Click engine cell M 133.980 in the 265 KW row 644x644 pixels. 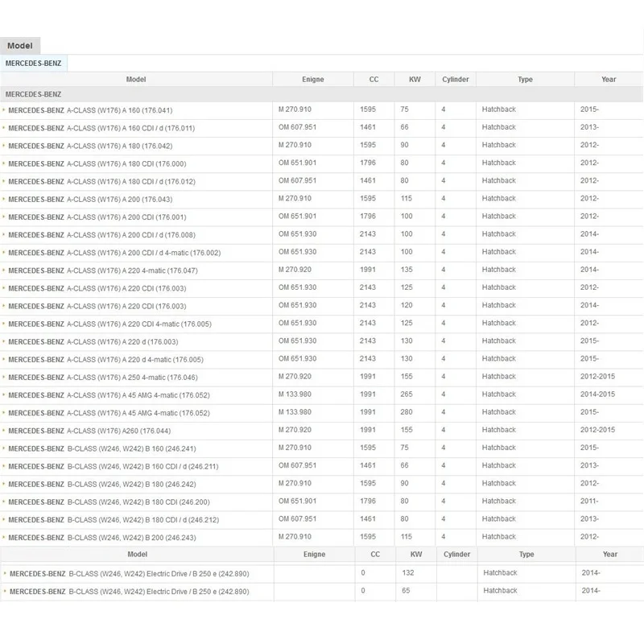tap(295, 394)
